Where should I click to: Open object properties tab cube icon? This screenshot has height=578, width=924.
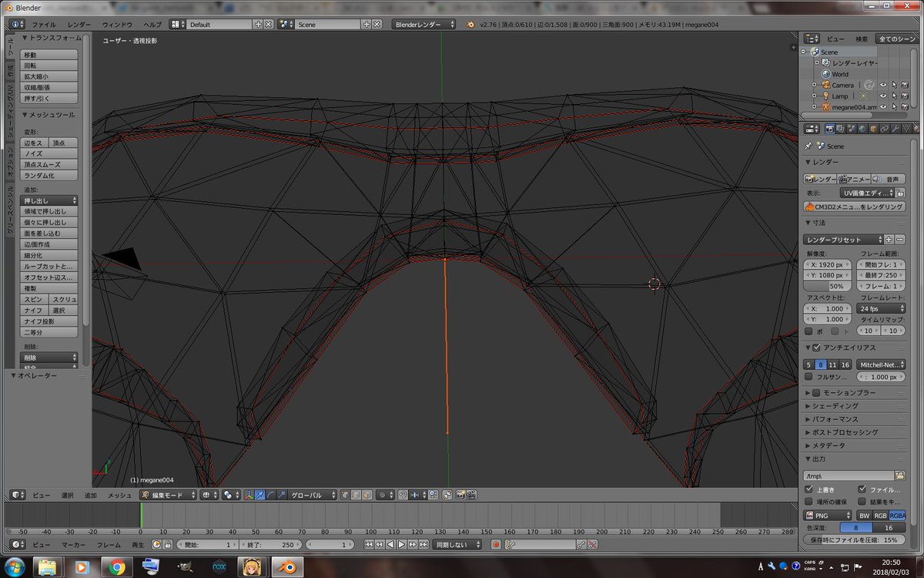coord(873,129)
